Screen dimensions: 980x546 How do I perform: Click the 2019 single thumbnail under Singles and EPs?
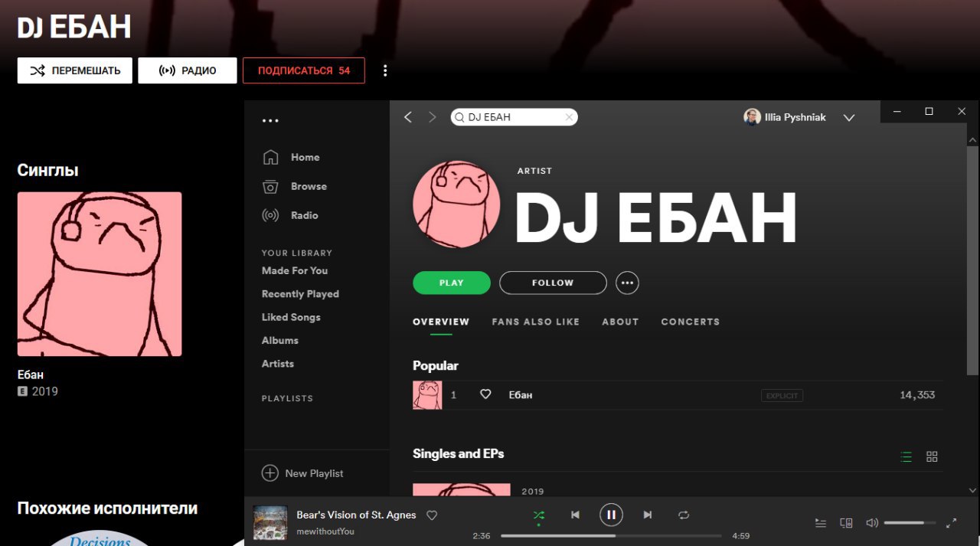click(x=462, y=490)
